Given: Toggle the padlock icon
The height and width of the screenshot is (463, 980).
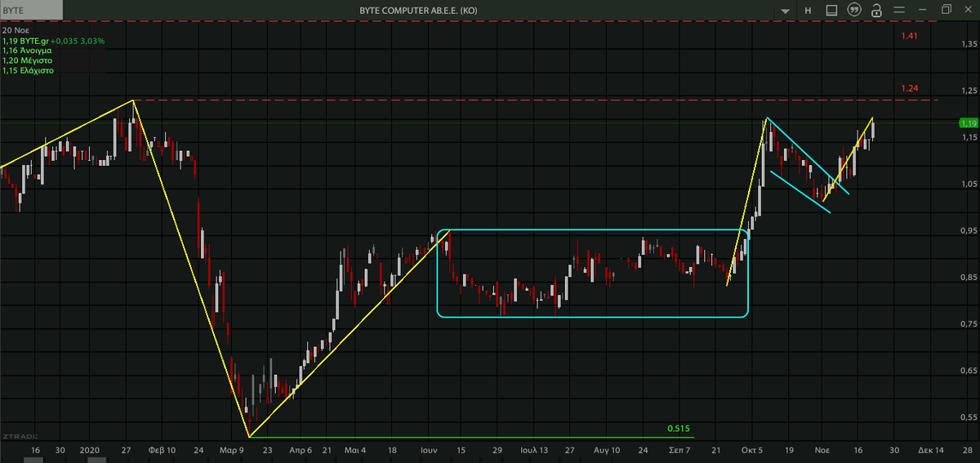Looking at the screenshot, I should pyautogui.click(x=876, y=11).
